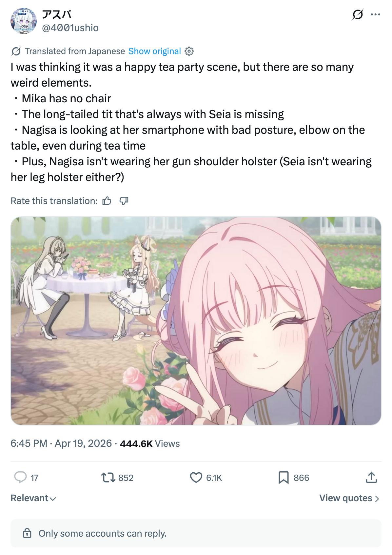Click the Grok translate icon beside Translated
Viewport: 392px width, 555px height.
[16, 51]
